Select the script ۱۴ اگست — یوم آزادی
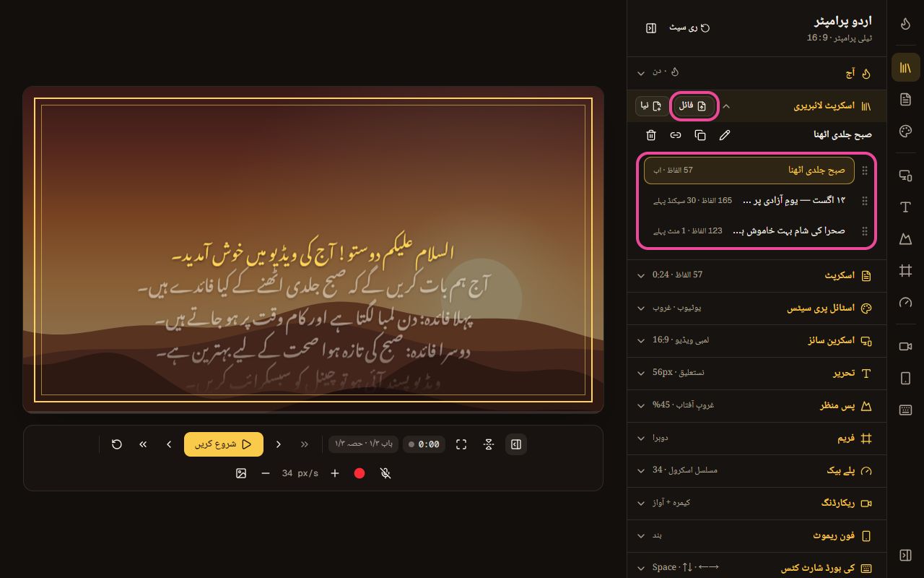Image resolution: width=924 pixels, height=578 pixels. [x=749, y=200]
